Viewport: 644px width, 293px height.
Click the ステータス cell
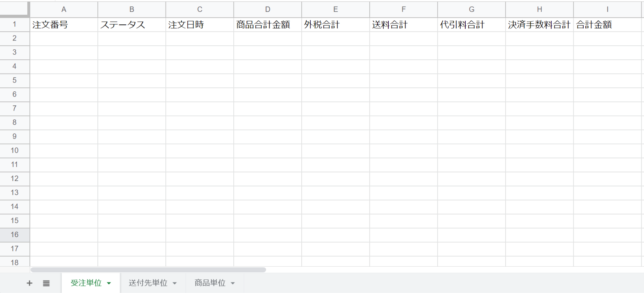click(132, 25)
